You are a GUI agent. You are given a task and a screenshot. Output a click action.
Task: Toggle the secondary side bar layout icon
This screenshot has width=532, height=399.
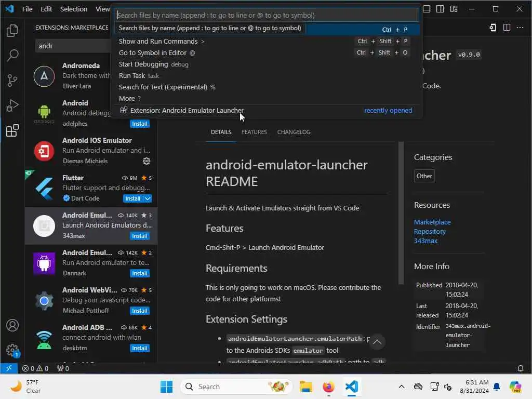pyautogui.click(x=440, y=9)
